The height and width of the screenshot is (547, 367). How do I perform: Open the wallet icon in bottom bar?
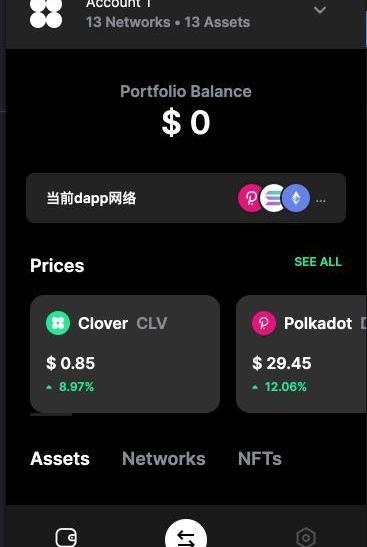click(x=66, y=538)
